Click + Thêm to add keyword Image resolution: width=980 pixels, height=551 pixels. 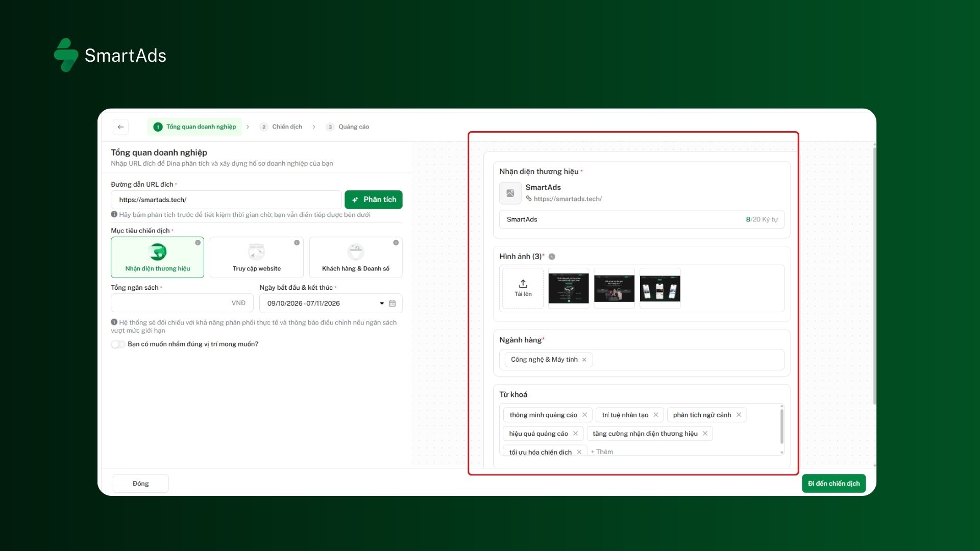(x=602, y=452)
